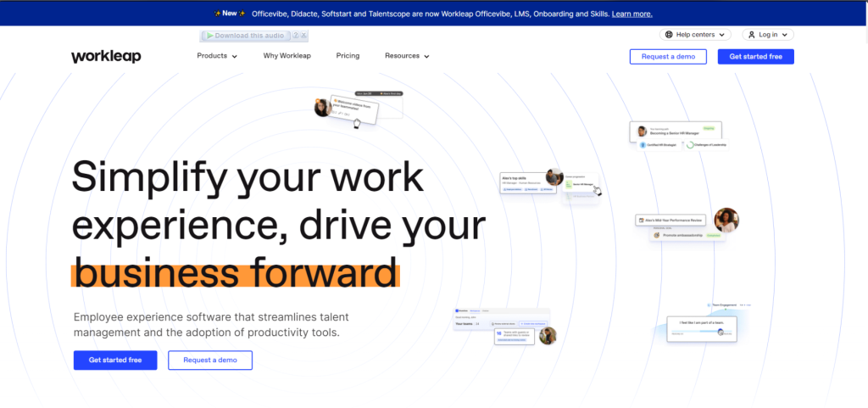This screenshot has height=408, width=868.
Task: Click the globe icon beside Help centers
Action: point(669,34)
